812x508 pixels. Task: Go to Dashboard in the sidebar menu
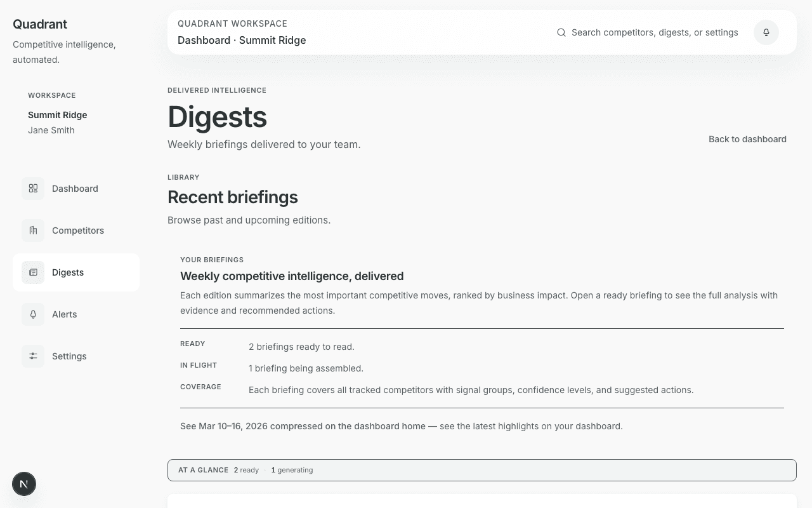click(75, 189)
